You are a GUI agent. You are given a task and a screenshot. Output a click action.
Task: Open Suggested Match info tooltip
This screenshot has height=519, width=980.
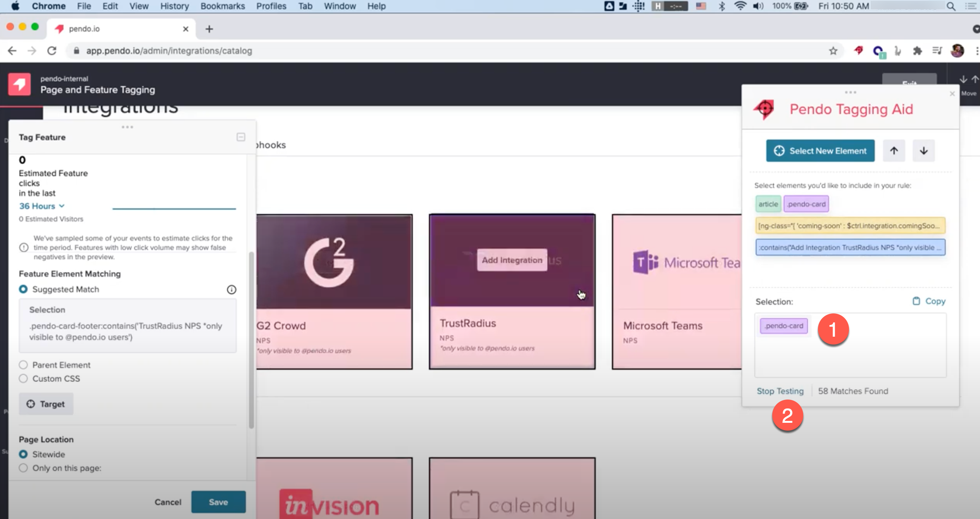(231, 289)
